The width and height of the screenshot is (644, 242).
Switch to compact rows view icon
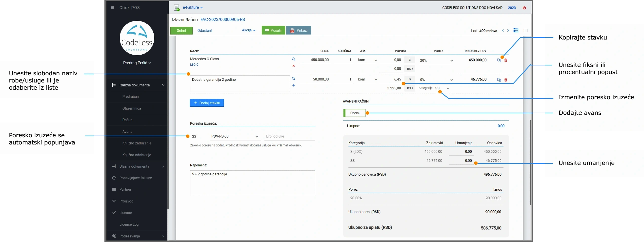click(525, 31)
